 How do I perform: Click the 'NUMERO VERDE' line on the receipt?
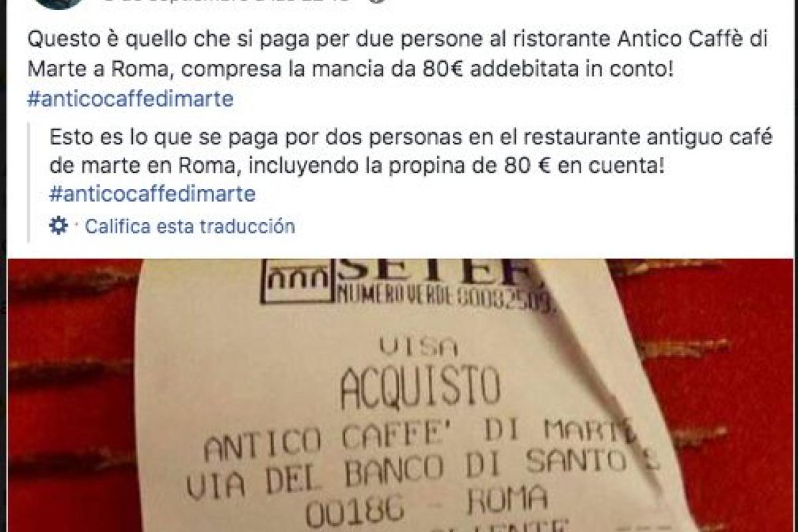pyautogui.click(x=448, y=294)
